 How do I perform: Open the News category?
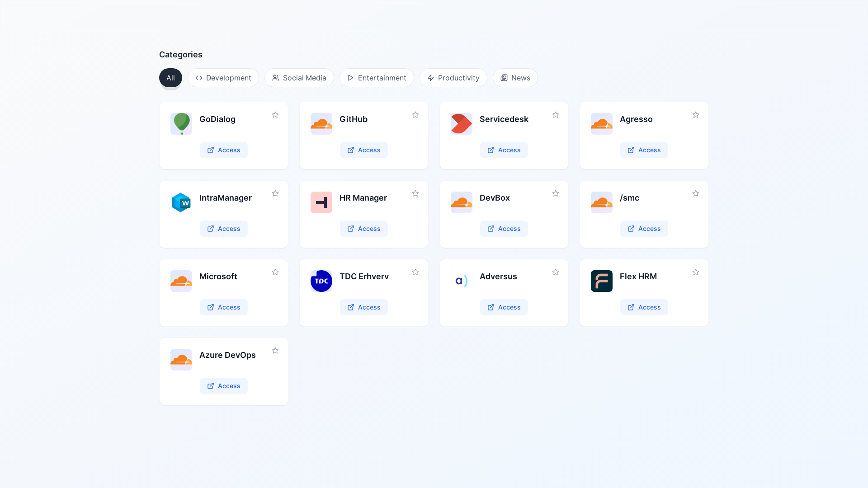(x=515, y=78)
